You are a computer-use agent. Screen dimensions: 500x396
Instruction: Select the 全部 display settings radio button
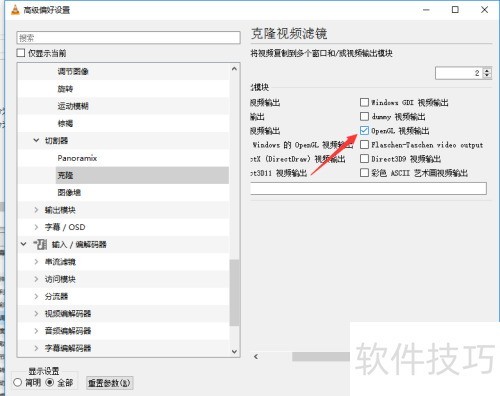[50, 382]
